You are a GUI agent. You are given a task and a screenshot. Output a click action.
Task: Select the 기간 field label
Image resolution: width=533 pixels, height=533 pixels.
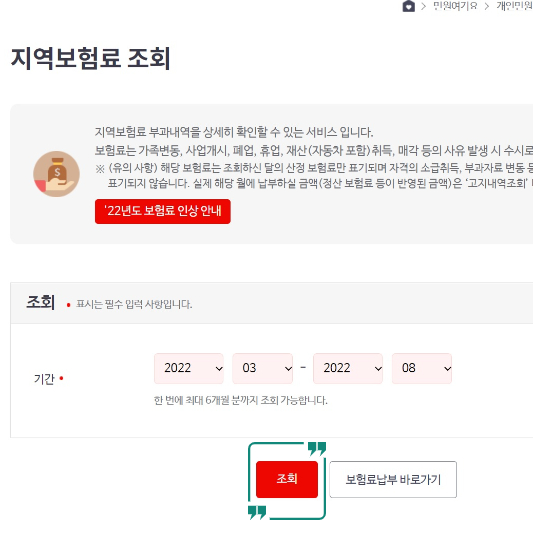pos(44,379)
